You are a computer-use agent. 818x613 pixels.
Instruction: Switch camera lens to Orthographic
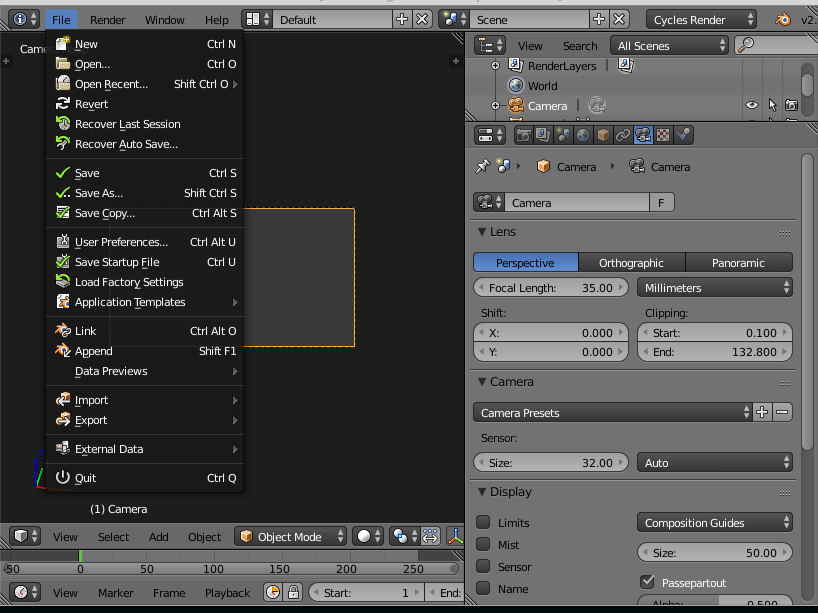point(631,263)
